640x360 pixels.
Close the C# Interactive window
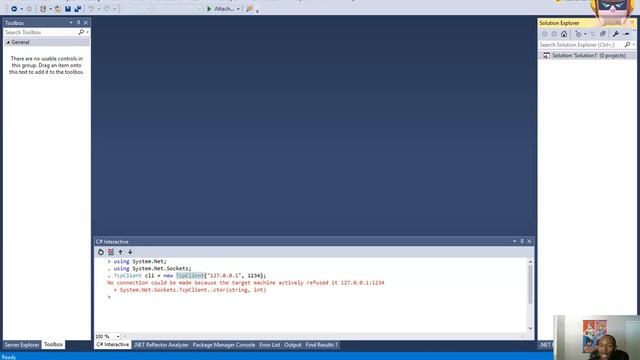529,242
